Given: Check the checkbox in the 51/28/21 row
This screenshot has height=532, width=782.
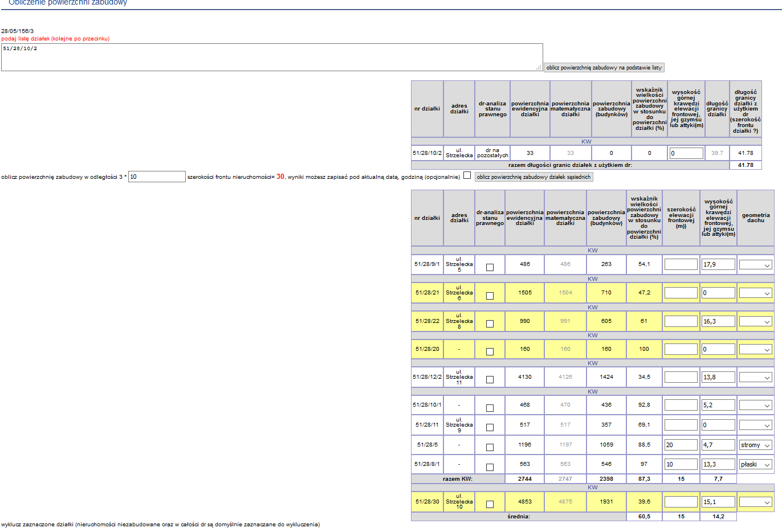Looking at the screenshot, I should (490, 296).
